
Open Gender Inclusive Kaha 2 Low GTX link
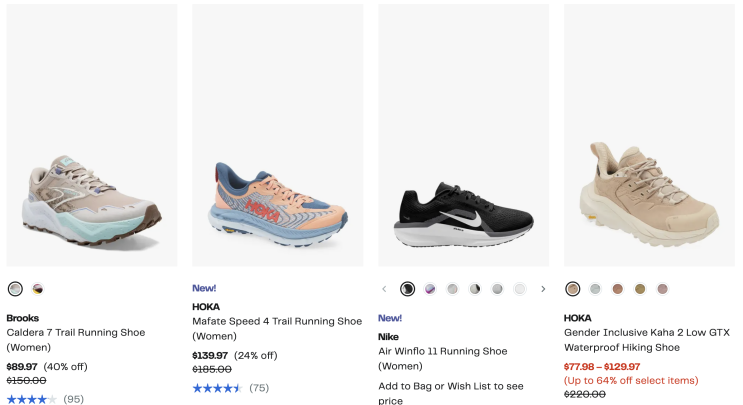pos(647,333)
